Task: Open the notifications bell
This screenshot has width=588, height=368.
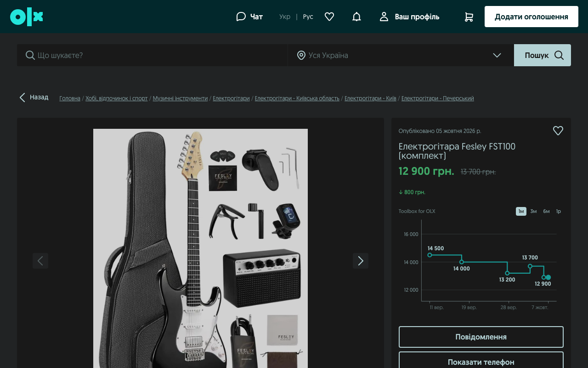Action: [x=356, y=17]
